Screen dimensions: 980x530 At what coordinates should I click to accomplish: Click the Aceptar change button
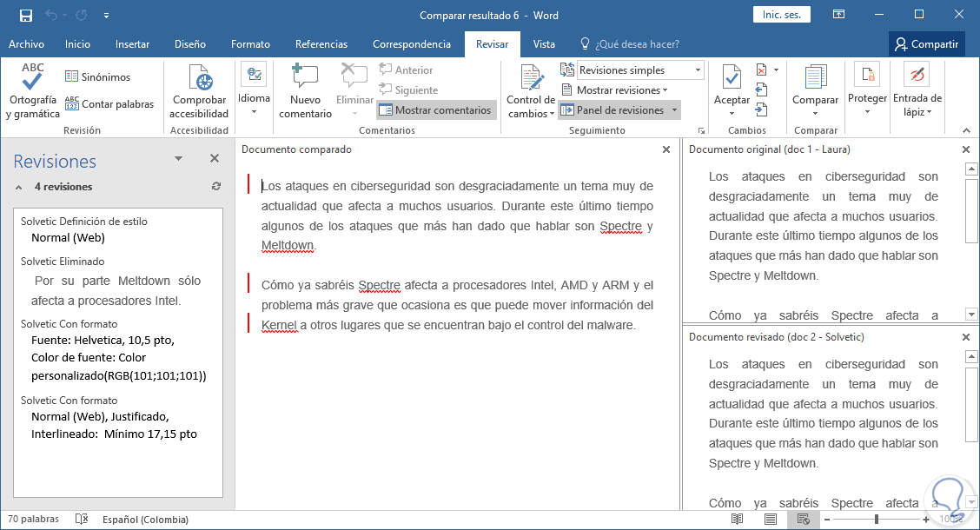point(732,89)
